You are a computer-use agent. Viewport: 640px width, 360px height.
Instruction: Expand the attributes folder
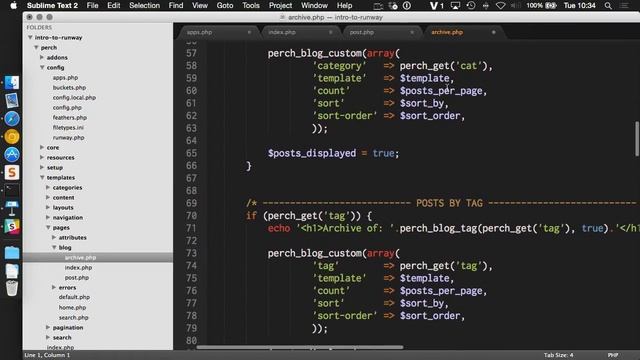click(54, 238)
